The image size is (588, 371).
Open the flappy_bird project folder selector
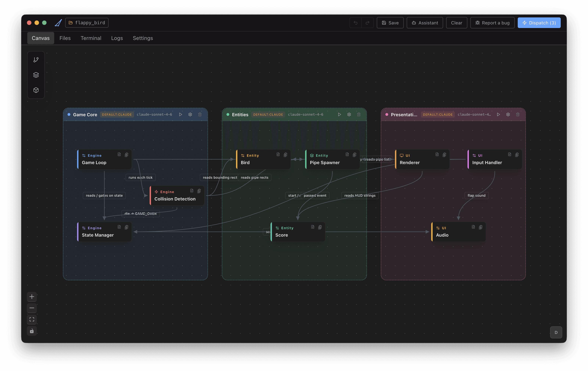pyautogui.click(x=87, y=23)
